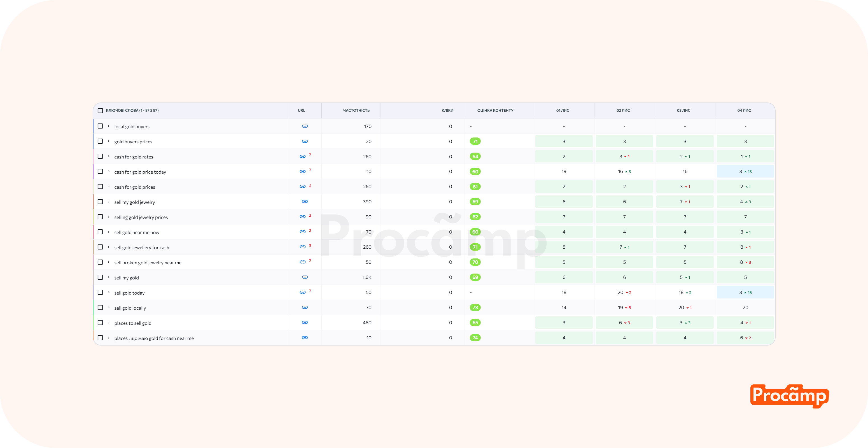Image resolution: width=868 pixels, height=448 pixels.
Task: Click highlighted 04 ЛИС cell for sell gold today
Action: pyautogui.click(x=745, y=292)
